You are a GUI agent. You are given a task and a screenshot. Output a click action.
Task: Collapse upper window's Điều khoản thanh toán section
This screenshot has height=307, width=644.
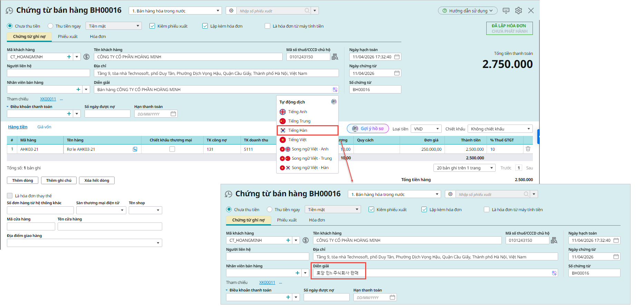pos(8,107)
